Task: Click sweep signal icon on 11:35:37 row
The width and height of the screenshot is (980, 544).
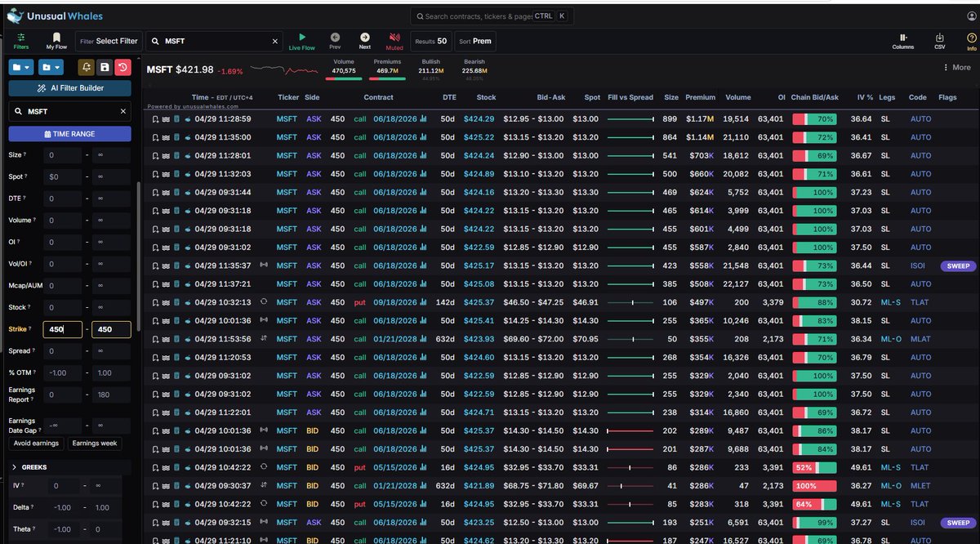Action: tap(263, 265)
